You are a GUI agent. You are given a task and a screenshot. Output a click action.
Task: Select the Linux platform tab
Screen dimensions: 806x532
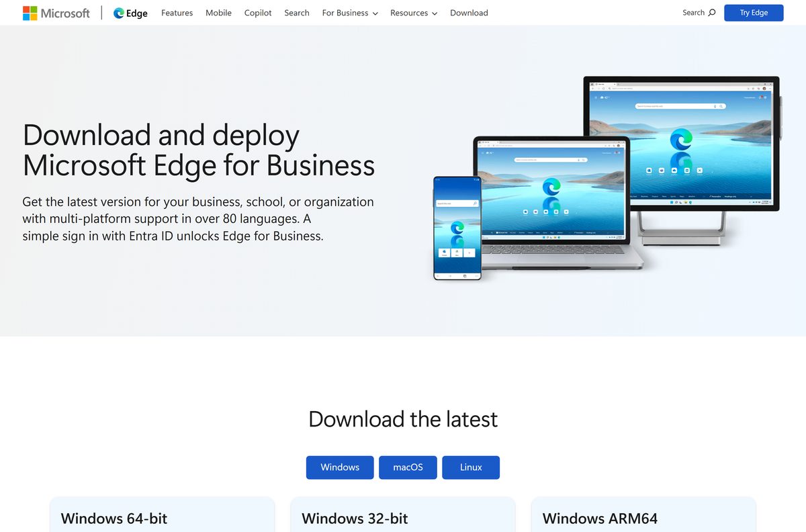471,468
